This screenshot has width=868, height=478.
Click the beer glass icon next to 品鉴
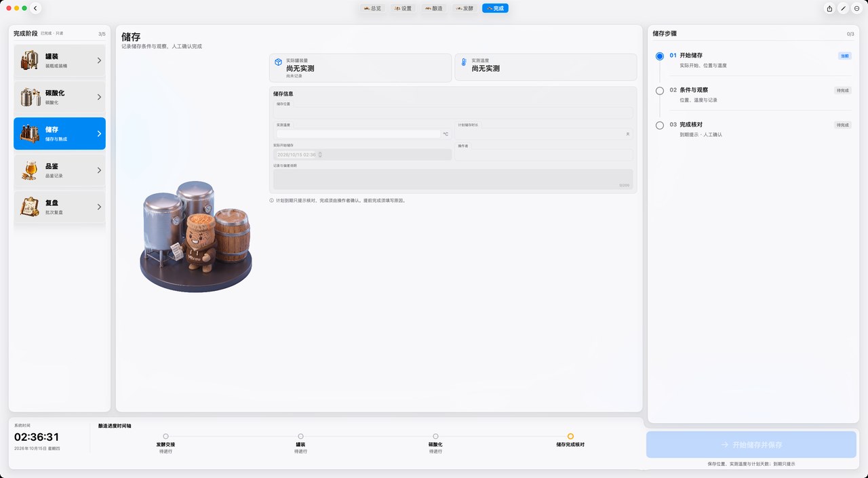pyautogui.click(x=29, y=170)
